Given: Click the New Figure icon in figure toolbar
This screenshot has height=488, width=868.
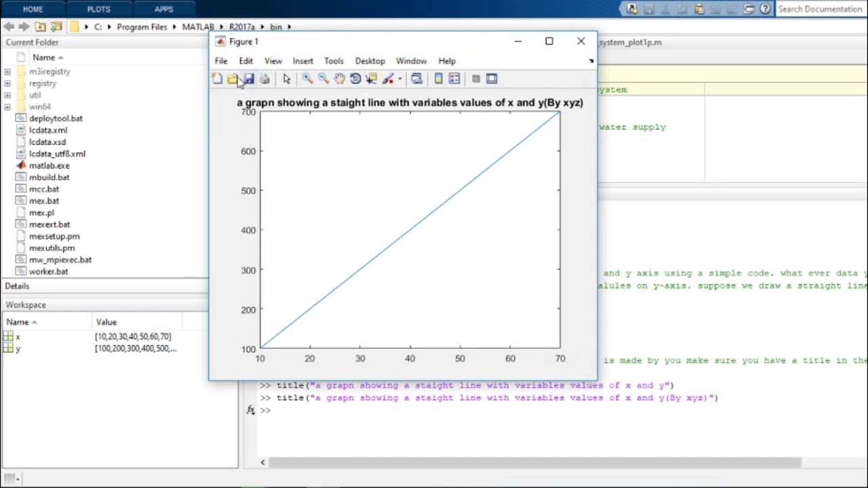Looking at the screenshot, I should [217, 79].
